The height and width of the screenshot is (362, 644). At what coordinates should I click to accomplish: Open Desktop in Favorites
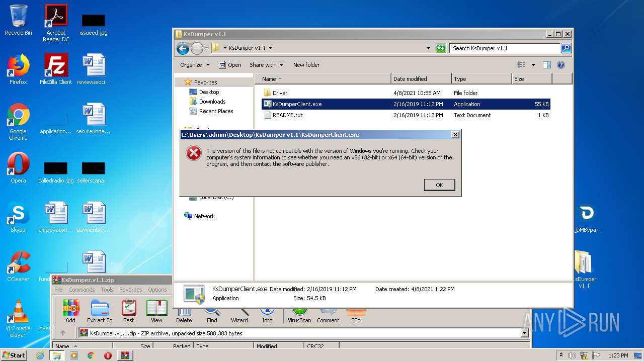[209, 92]
